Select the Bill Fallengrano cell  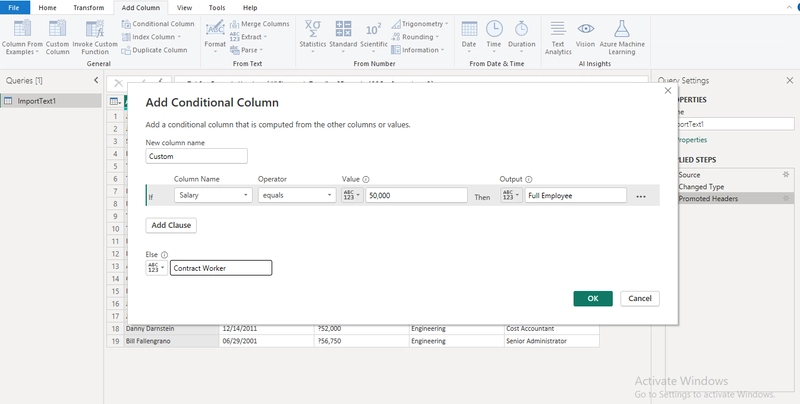point(171,341)
